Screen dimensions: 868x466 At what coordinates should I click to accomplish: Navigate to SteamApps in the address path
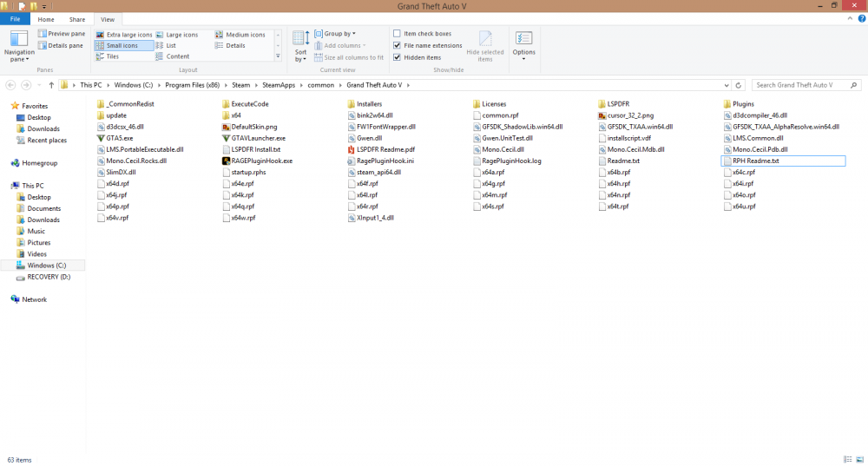(x=279, y=85)
